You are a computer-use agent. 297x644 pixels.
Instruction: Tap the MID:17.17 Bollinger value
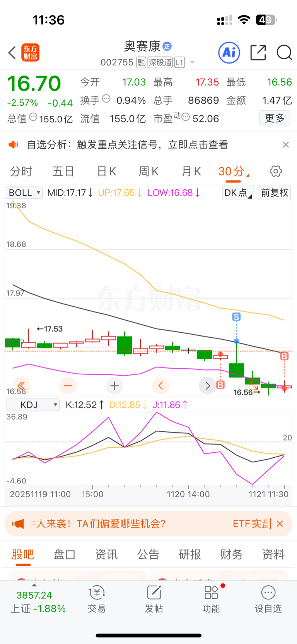pyautogui.click(x=70, y=192)
